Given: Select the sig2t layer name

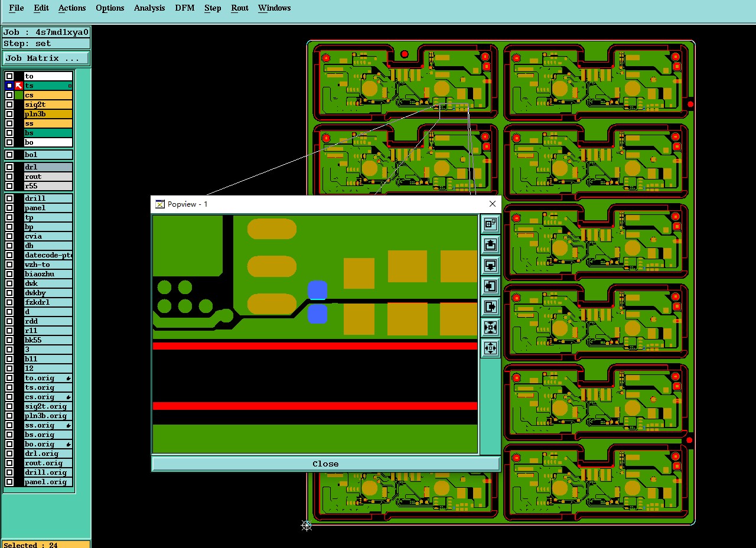Looking at the screenshot, I should (x=48, y=105).
